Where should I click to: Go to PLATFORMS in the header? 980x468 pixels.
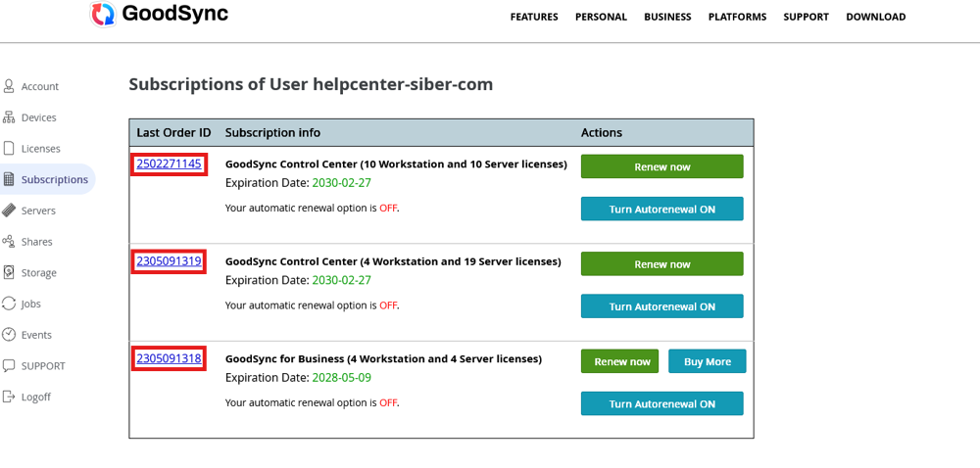pyautogui.click(x=737, y=17)
